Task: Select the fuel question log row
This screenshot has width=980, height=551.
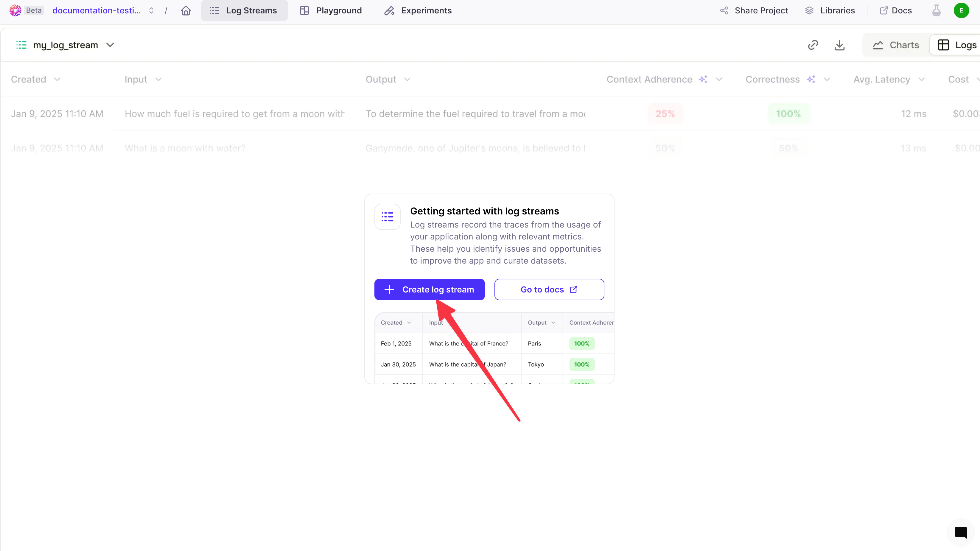Action: [490, 114]
